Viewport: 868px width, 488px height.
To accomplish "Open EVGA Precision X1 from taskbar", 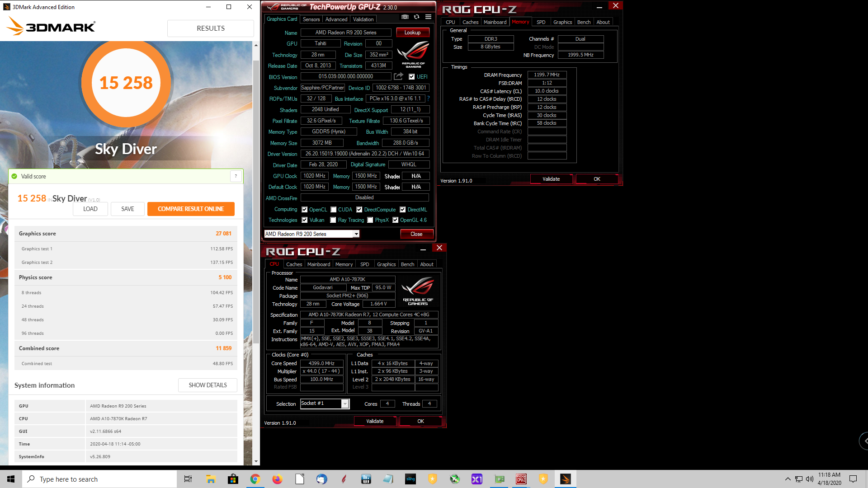I will (x=477, y=479).
